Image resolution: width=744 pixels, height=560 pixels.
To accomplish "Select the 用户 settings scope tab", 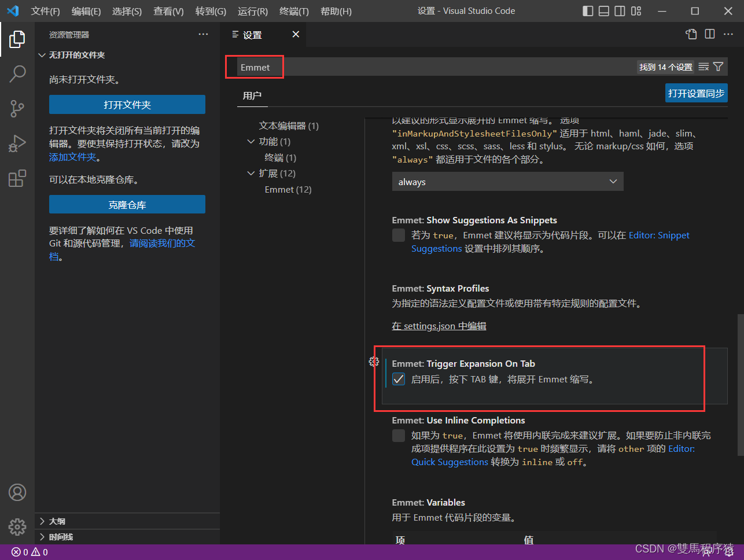I will [x=252, y=95].
